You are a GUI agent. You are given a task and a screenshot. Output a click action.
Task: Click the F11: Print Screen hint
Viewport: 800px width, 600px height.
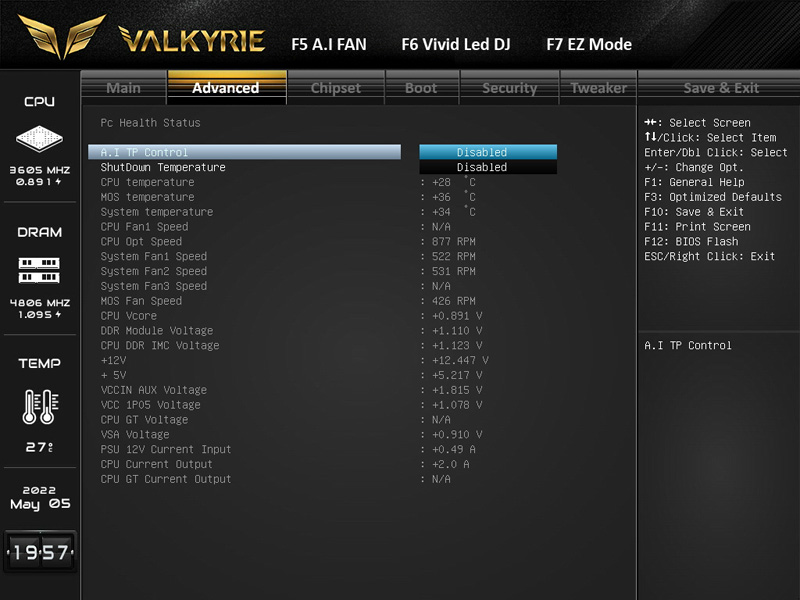click(697, 227)
